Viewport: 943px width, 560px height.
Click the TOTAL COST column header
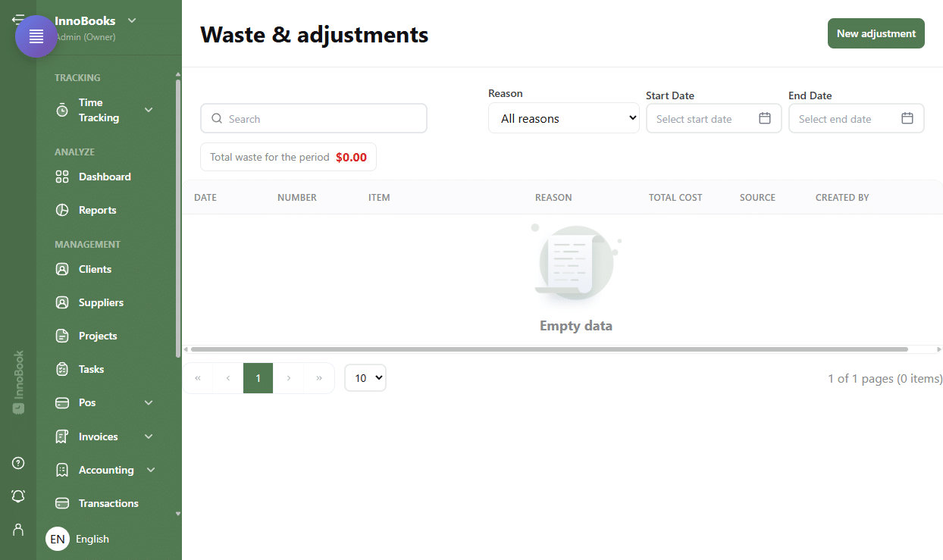coord(675,197)
